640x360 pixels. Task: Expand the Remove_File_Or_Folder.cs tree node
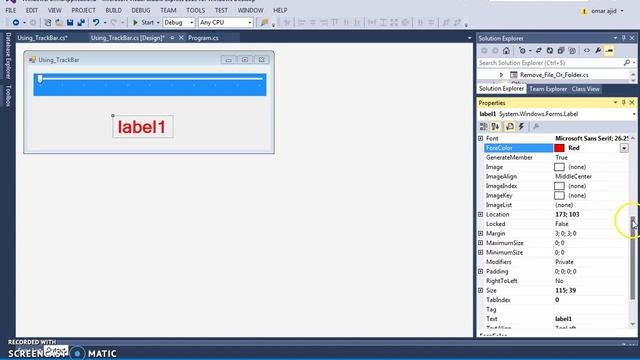501,75
